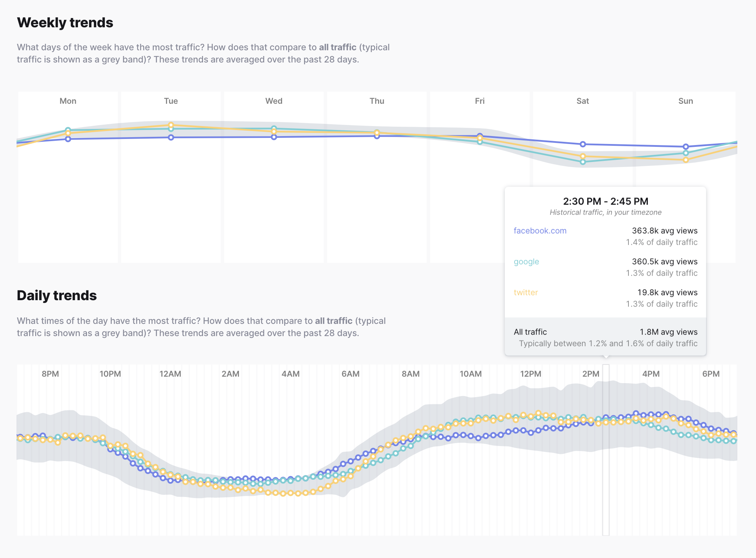756x558 pixels.
Task: Open the google link in the tooltip
Action: coord(526,262)
